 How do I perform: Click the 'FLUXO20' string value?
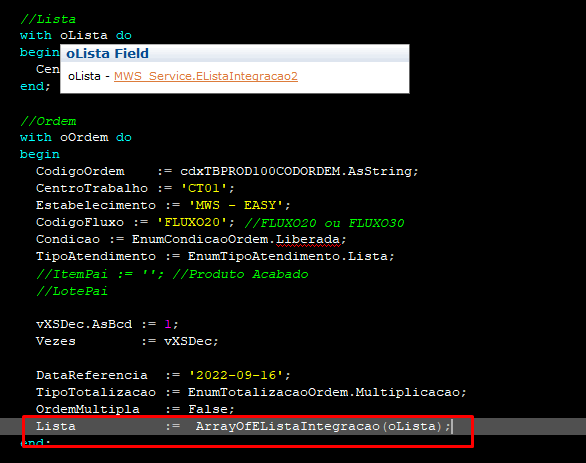(192, 222)
